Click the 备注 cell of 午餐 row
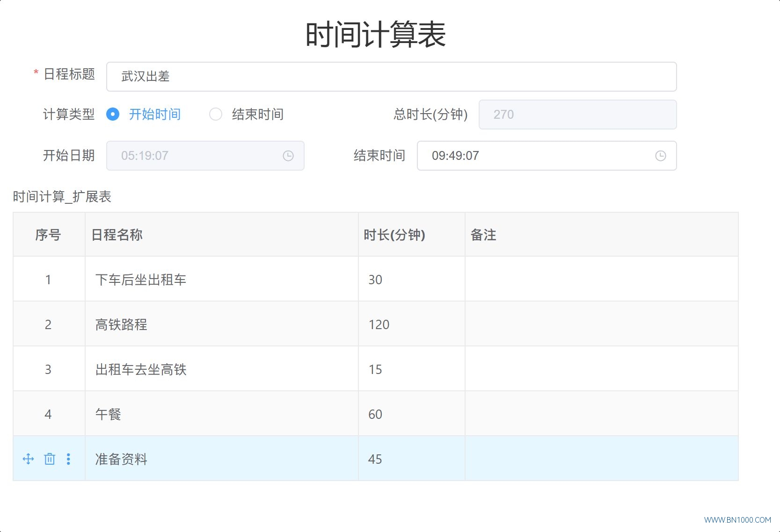Viewport: 780px width, 532px height. click(x=602, y=414)
